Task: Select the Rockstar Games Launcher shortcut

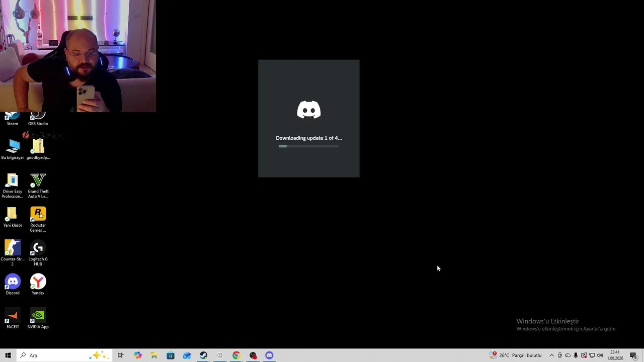Action: (x=38, y=219)
